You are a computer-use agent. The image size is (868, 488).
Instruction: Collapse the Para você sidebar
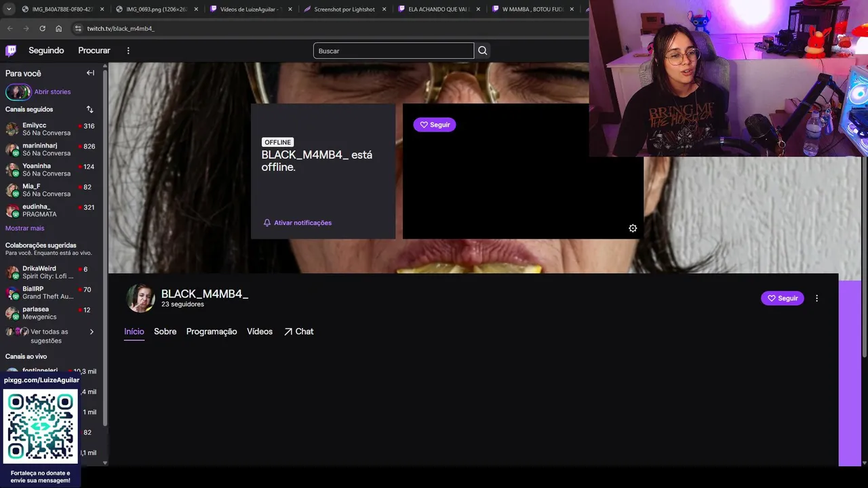(x=90, y=73)
